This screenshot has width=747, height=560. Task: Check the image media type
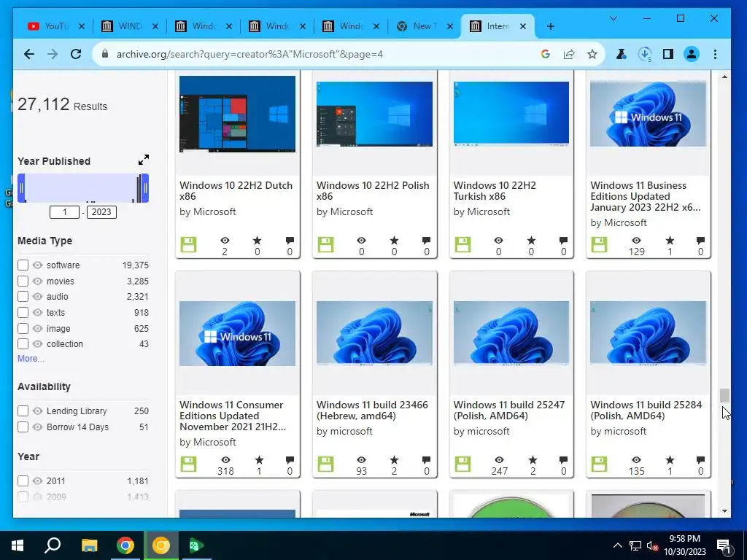[23, 329]
